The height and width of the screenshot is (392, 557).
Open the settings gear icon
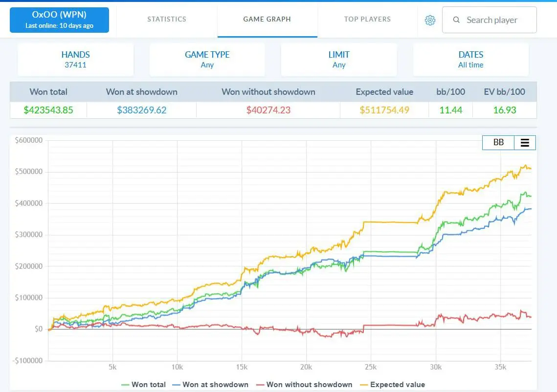pos(430,20)
